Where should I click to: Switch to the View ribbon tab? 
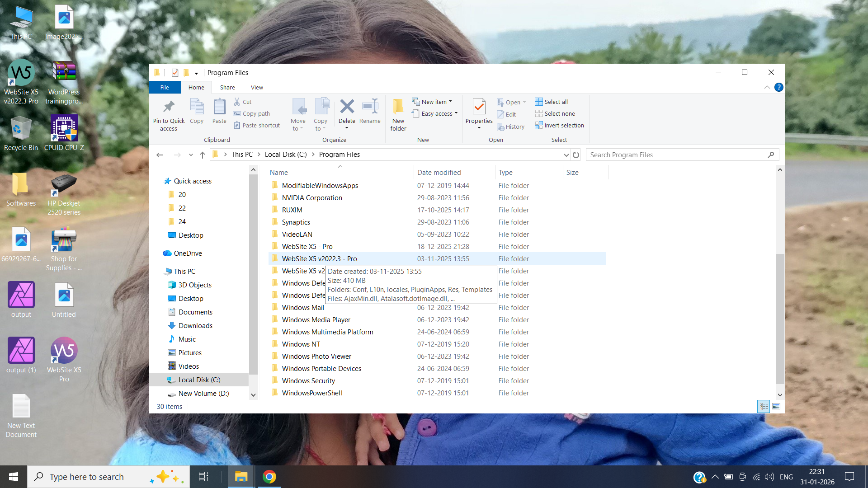click(x=257, y=87)
